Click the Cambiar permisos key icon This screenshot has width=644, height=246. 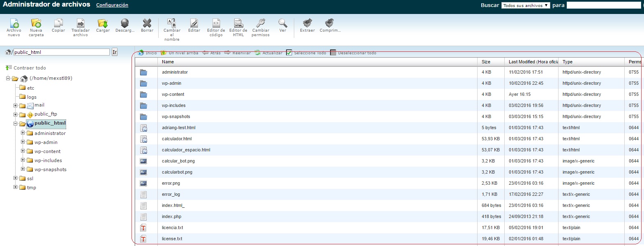coord(261,23)
